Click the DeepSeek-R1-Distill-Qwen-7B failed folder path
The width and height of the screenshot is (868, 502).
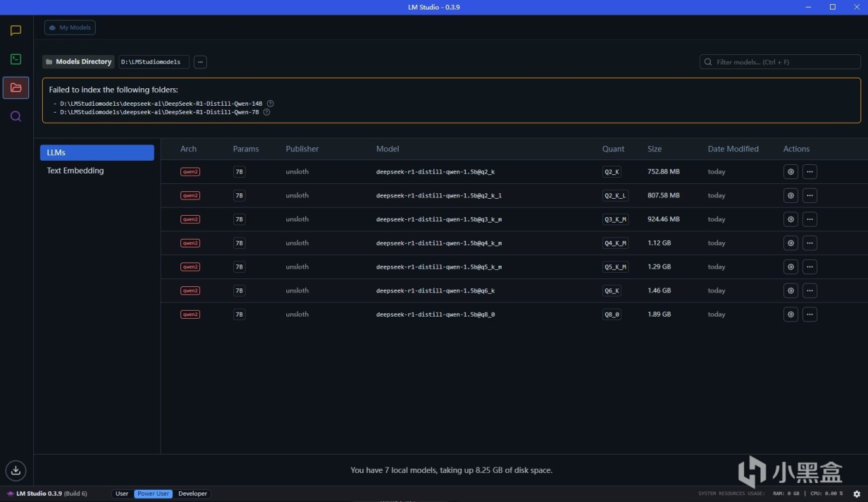coord(159,112)
